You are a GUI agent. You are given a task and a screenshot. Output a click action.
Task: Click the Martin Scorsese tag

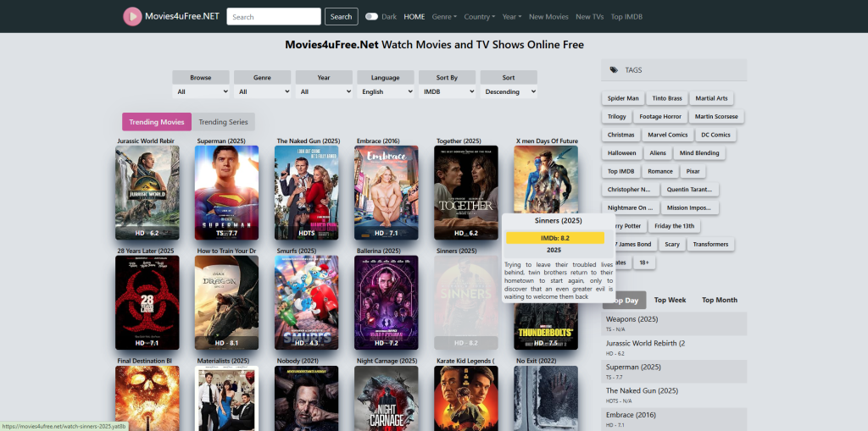point(716,117)
